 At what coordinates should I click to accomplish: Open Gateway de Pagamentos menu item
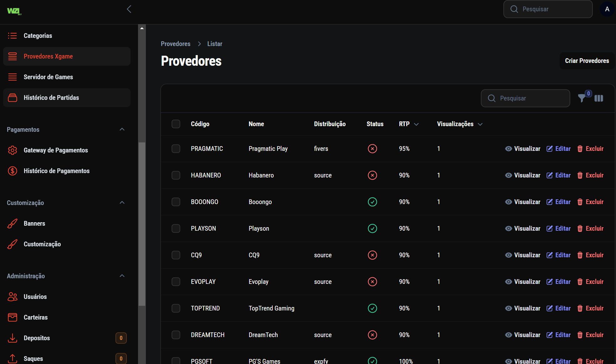67,150
